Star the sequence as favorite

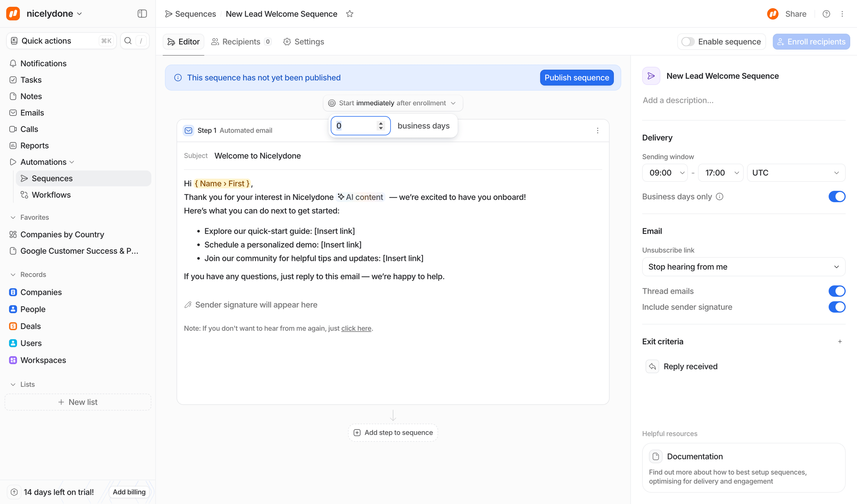pyautogui.click(x=350, y=14)
